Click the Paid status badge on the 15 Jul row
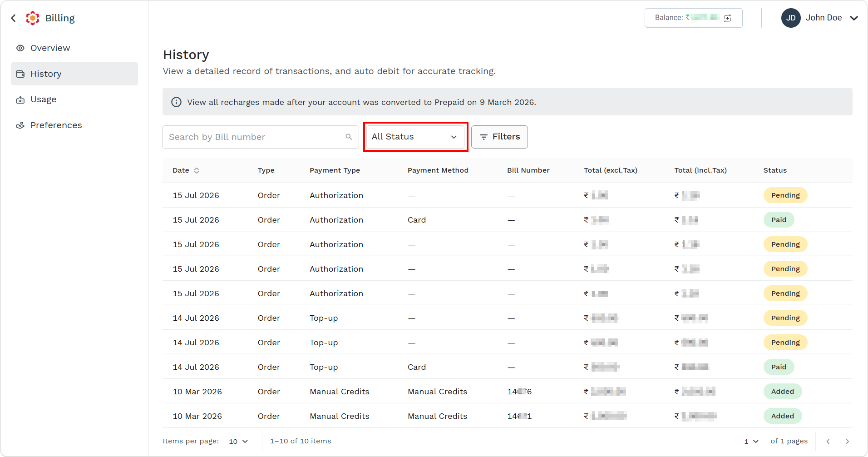The width and height of the screenshot is (868, 457). 779,220
